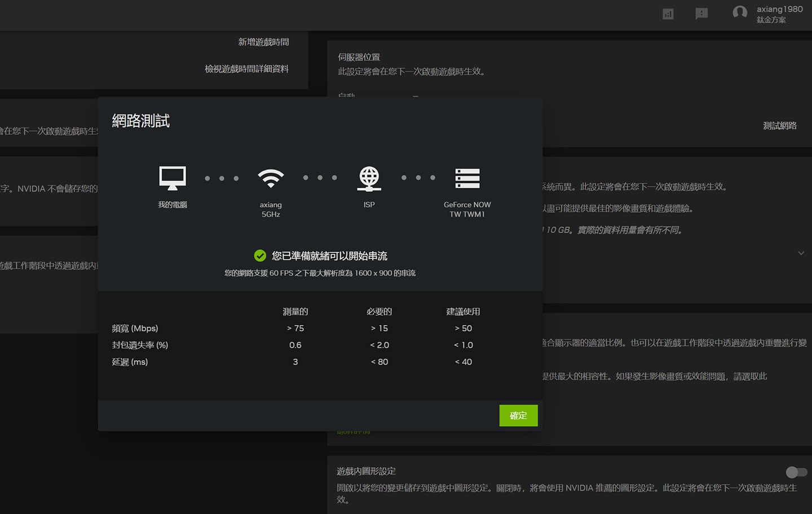Click the 我的電腦 label
812x514 pixels.
pos(173,205)
